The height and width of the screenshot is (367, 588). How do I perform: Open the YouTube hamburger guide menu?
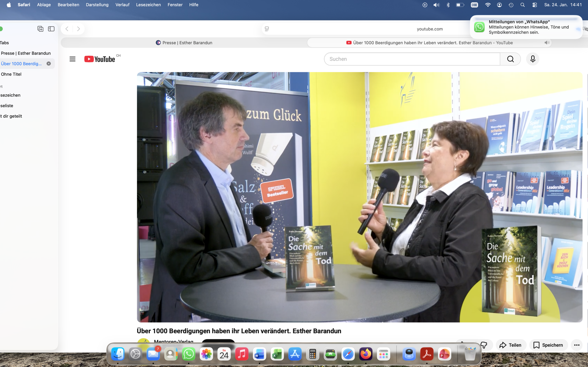click(x=72, y=59)
